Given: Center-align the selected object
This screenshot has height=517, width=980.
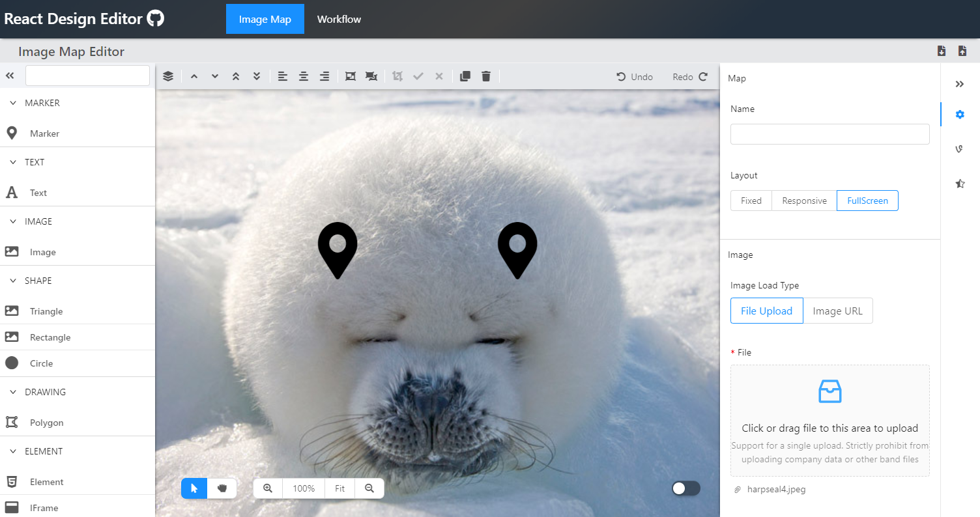Looking at the screenshot, I should [303, 76].
